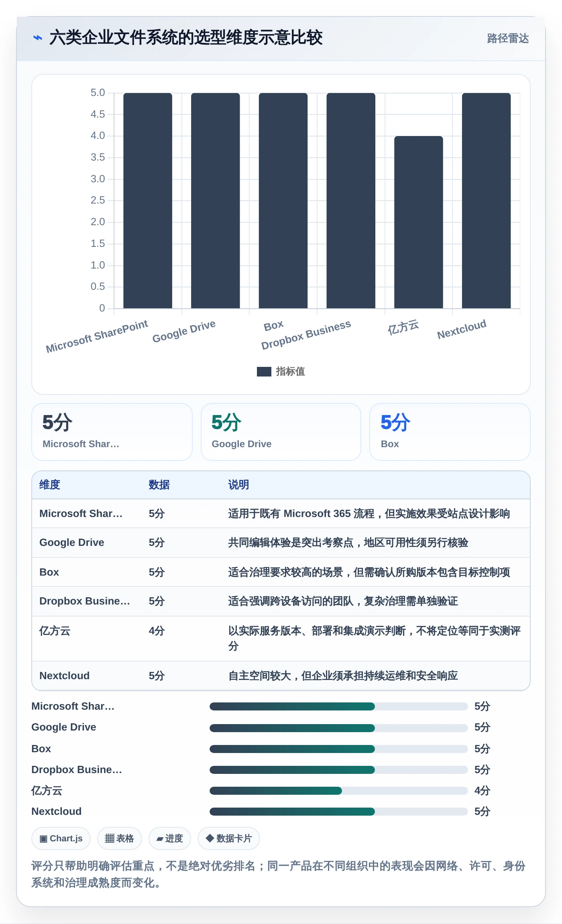This screenshot has height=924, width=562.
Task: Click 4分 value beside 亿方云 progress bar
Action: [x=482, y=791]
